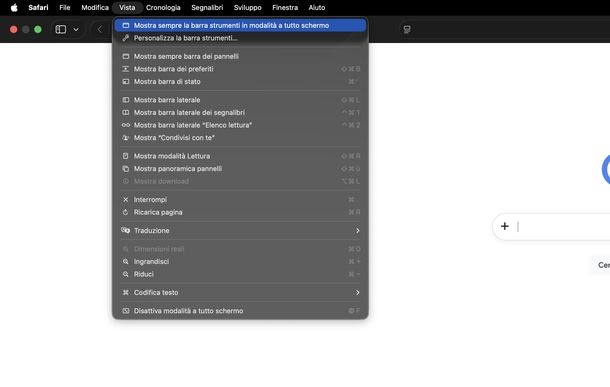Choose Ingrandisci to zoom in
Image resolution: width=610 pixels, height=387 pixels.
(240, 262)
